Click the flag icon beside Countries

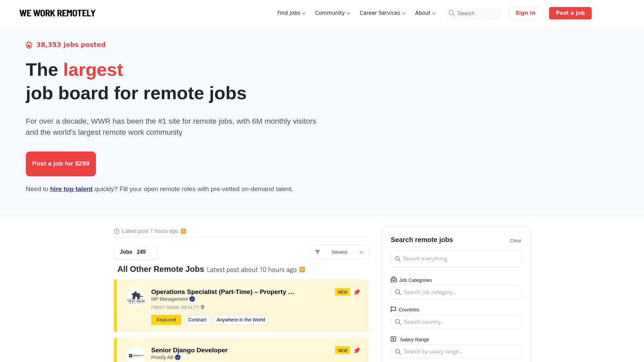(x=393, y=309)
